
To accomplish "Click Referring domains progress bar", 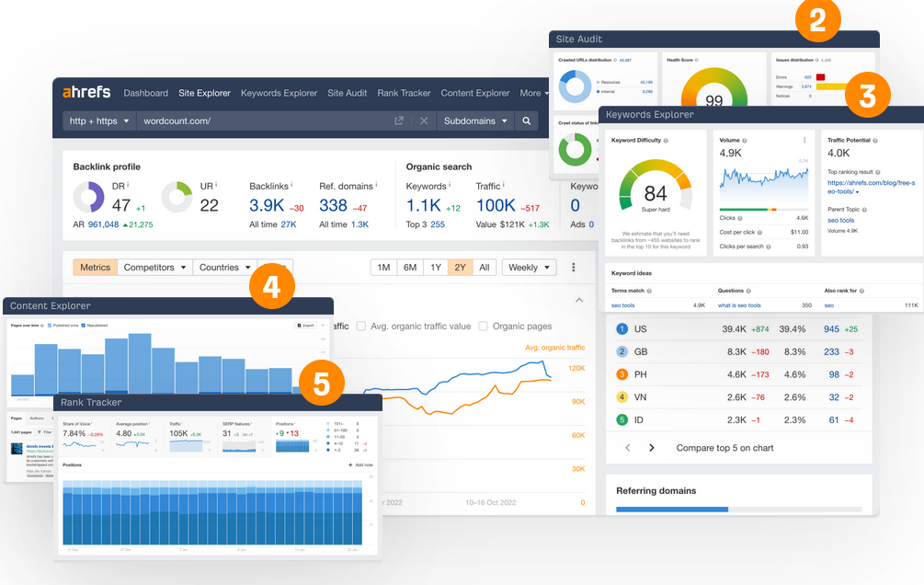I will click(738, 509).
